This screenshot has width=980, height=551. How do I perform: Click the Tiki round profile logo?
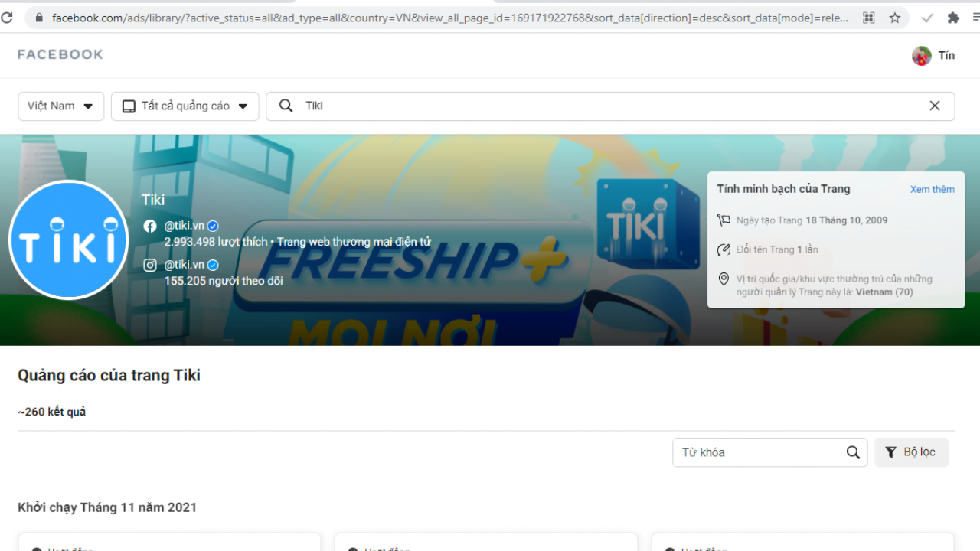[68, 240]
